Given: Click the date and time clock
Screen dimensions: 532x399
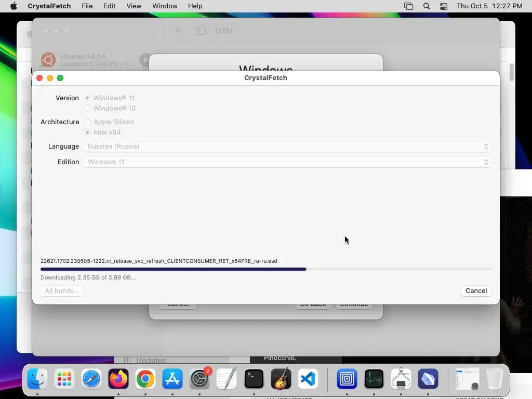Looking at the screenshot, I should point(489,6).
